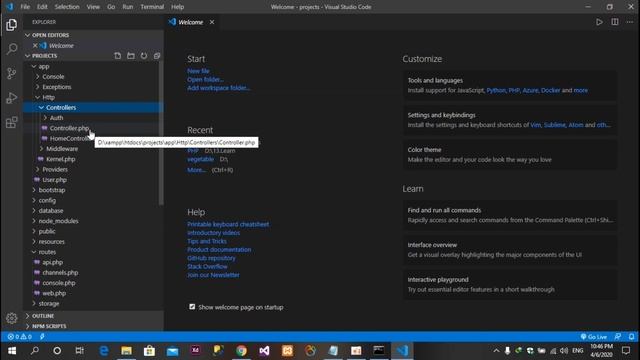The width and height of the screenshot is (640, 360).
Task: Collapse all folders in Explorer
Action: click(157, 56)
